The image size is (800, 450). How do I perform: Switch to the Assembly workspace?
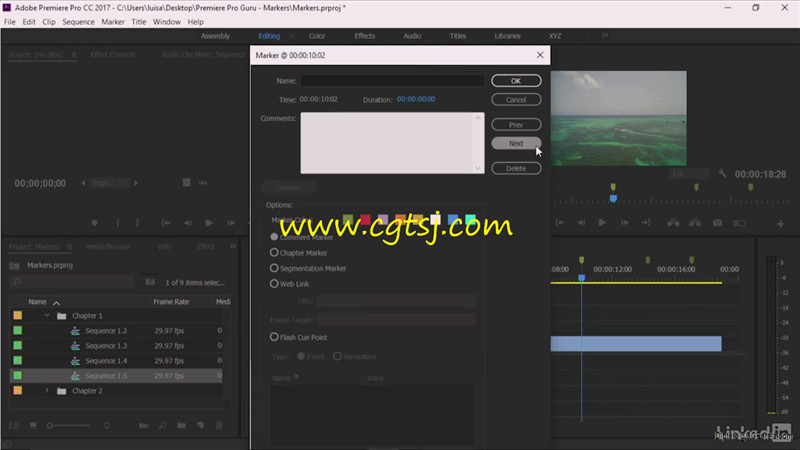point(215,36)
